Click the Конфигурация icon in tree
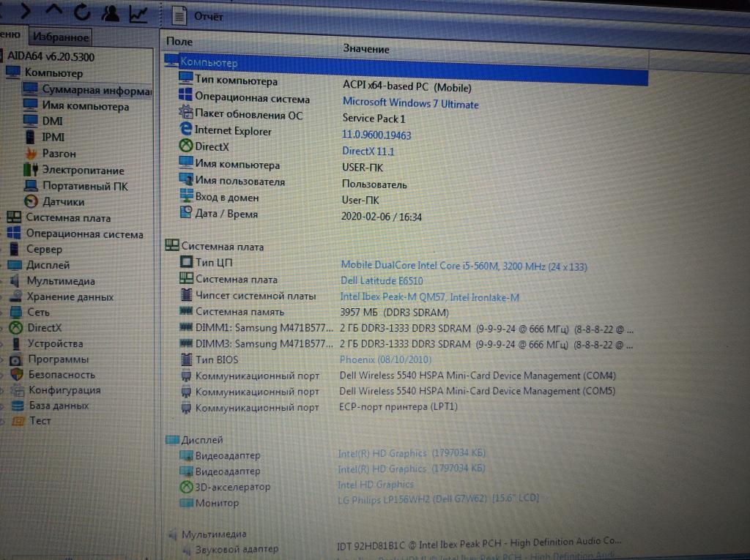This screenshot has width=750, height=560. point(18,389)
